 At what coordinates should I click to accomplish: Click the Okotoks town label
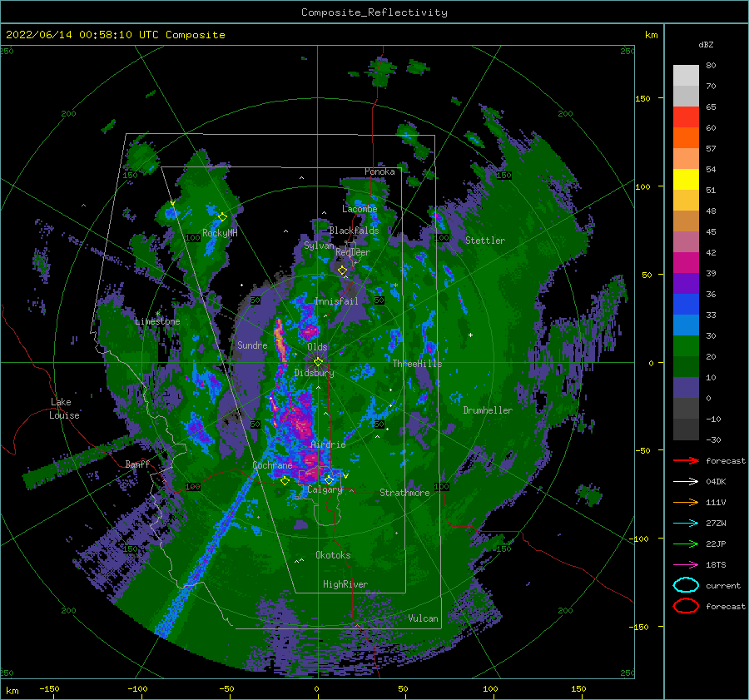(333, 555)
